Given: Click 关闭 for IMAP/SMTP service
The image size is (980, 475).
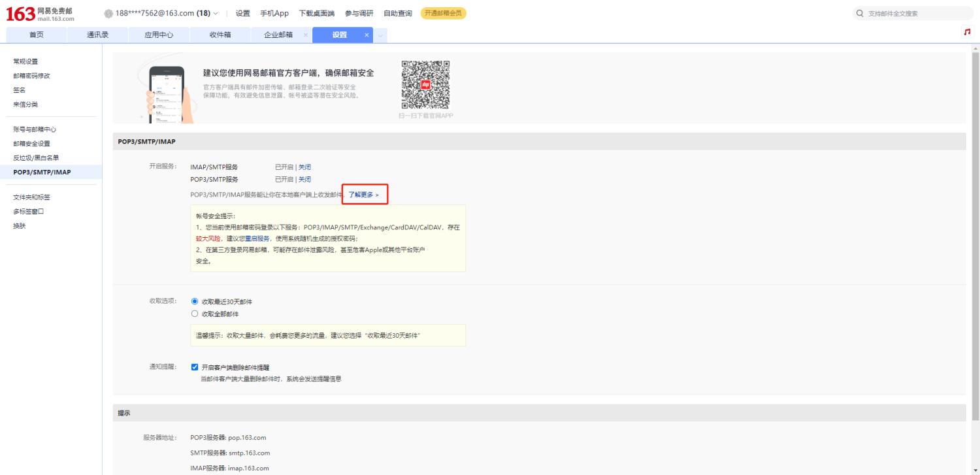Looking at the screenshot, I should (305, 167).
